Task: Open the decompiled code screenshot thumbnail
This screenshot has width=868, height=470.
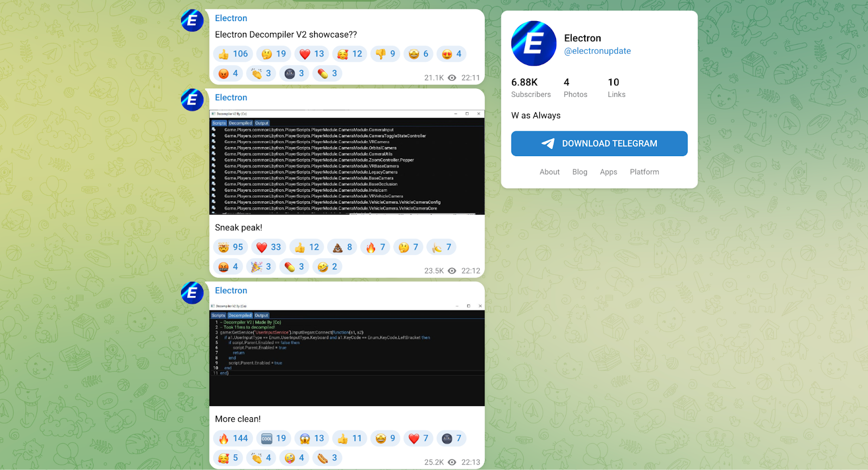Action: [x=347, y=354]
